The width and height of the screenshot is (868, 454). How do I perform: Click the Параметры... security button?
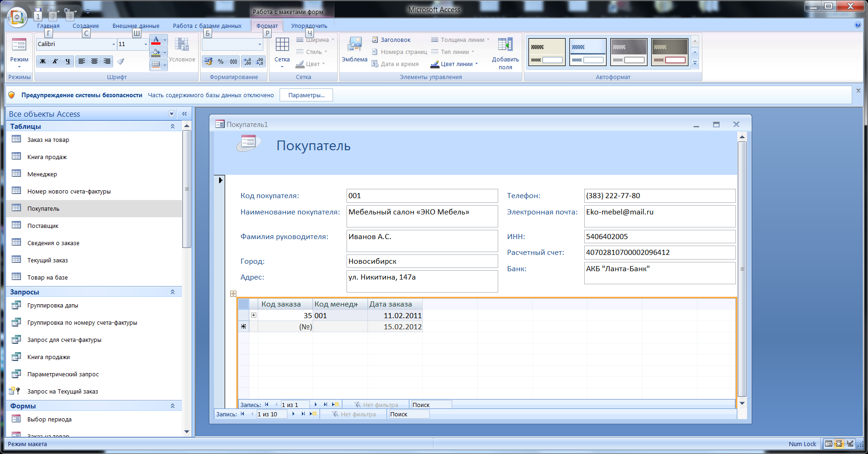[x=306, y=95]
